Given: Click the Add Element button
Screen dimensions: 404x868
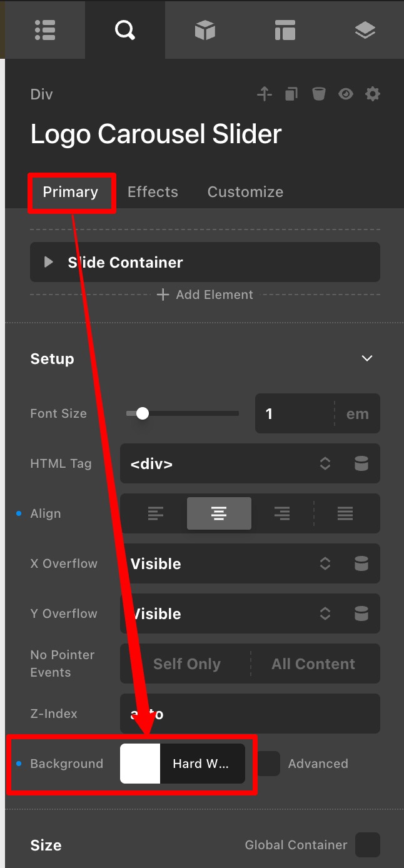Looking at the screenshot, I should coord(205,295).
